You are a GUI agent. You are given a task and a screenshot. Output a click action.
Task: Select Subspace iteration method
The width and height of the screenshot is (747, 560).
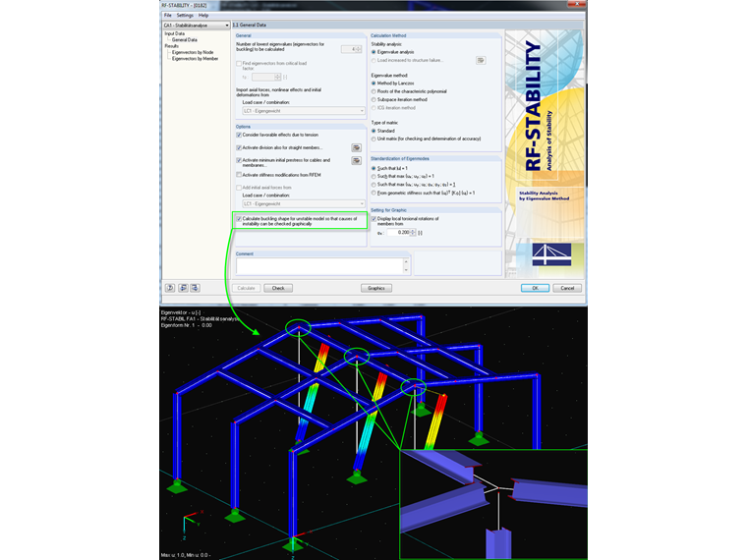tap(373, 100)
